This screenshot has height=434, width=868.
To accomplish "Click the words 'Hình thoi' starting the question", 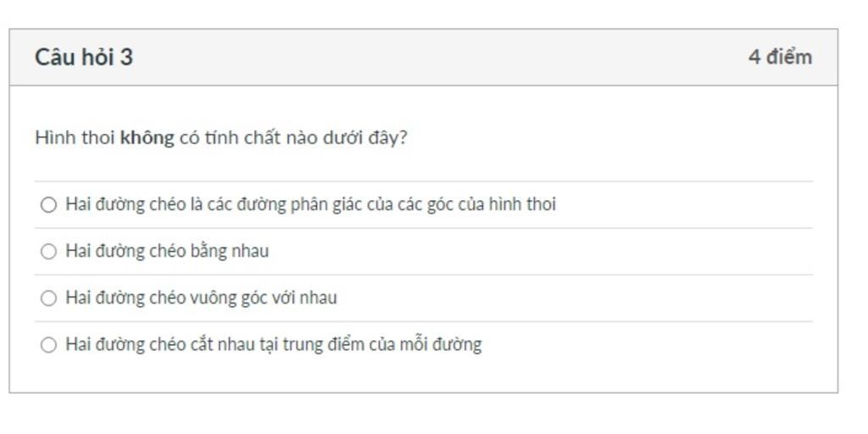I will (x=75, y=138).
